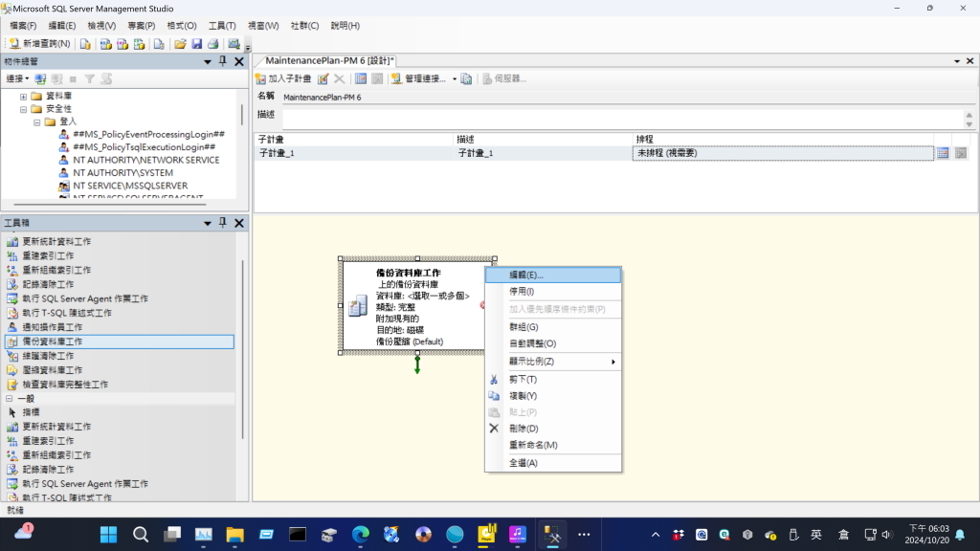Toggle auto-hide pin on 工具箱 panel
This screenshot has height=551, width=980.
[x=223, y=223]
